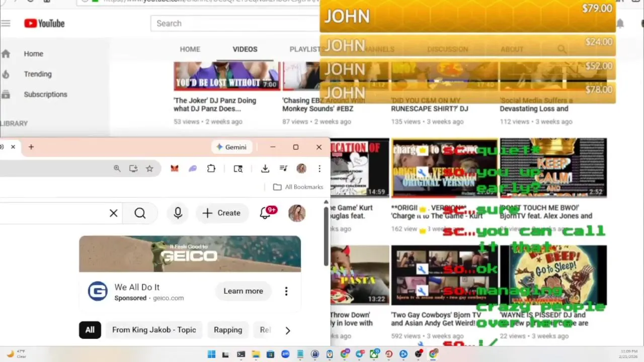644x362 pixels.
Task: Click the YouTube logo in background window
Action: click(44, 23)
